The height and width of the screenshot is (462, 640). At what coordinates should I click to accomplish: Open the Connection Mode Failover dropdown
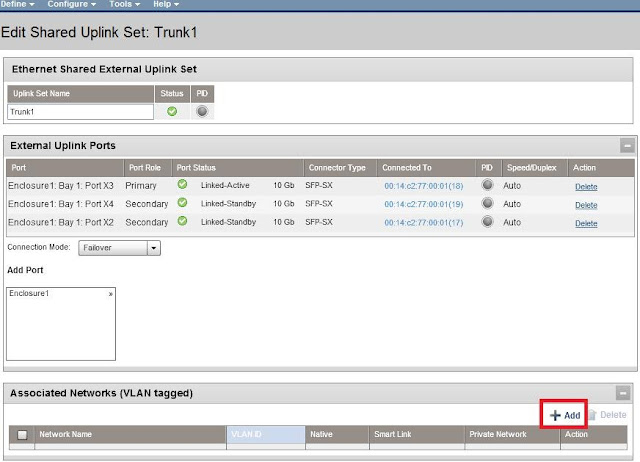[x=120, y=248]
